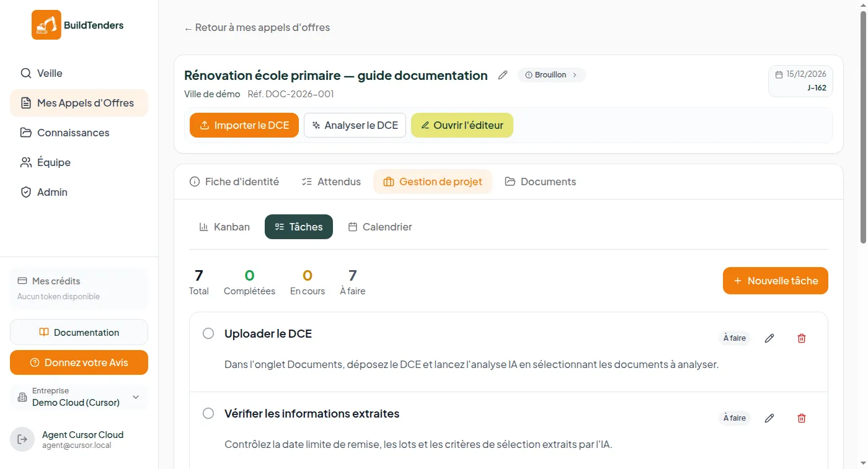The image size is (868, 469).
Task: Click the pencil icon beside project title
Action: click(x=503, y=75)
